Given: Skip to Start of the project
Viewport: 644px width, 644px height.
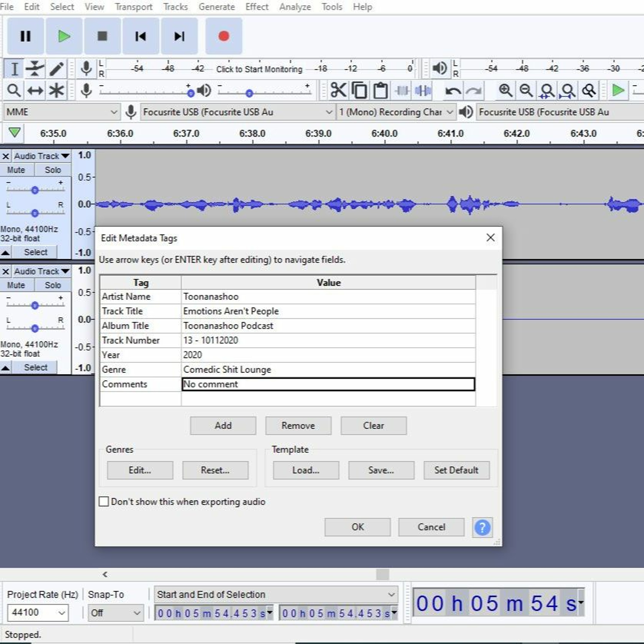Looking at the screenshot, I should pyautogui.click(x=141, y=36).
